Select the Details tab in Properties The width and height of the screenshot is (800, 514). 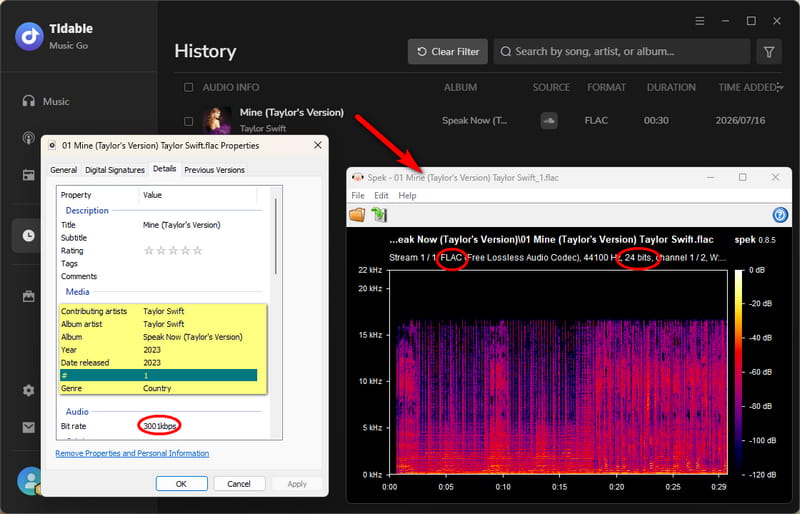click(x=164, y=169)
